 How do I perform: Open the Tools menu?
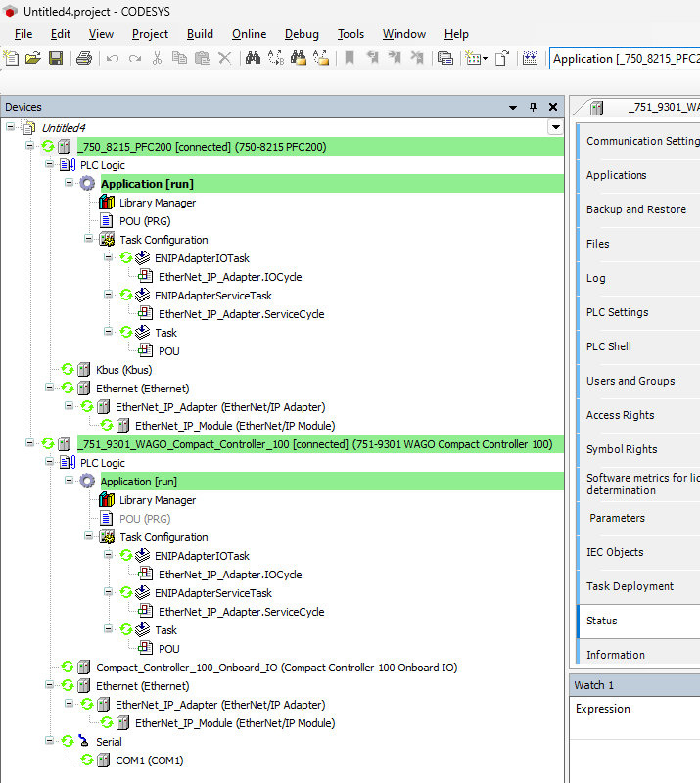click(x=350, y=34)
